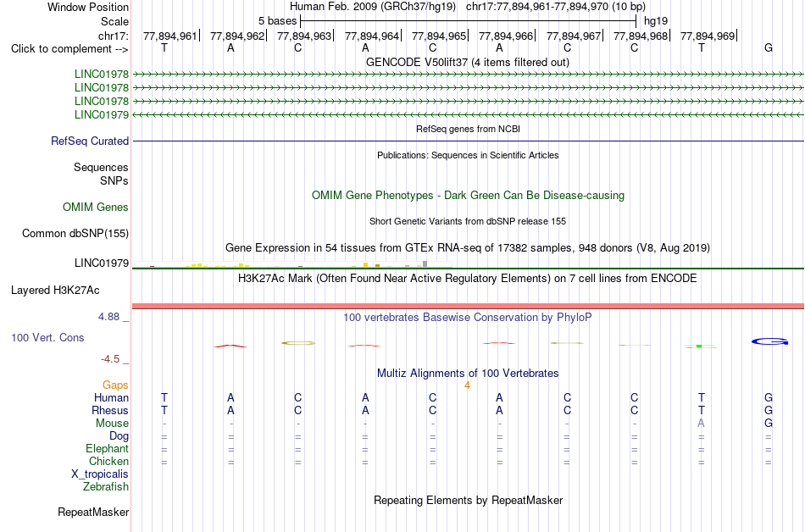Click the Rhesus species label
The height and width of the screenshot is (532, 805).
(x=110, y=410)
